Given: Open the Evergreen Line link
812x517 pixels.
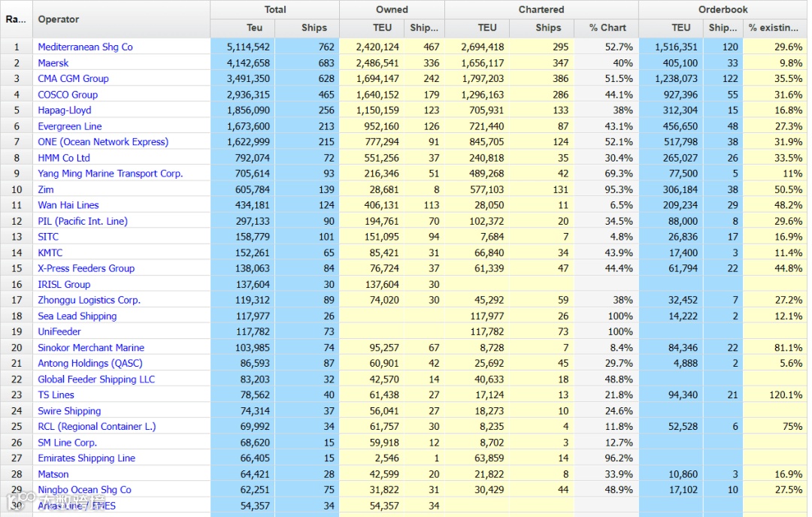Looking at the screenshot, I should click(69, 126).
